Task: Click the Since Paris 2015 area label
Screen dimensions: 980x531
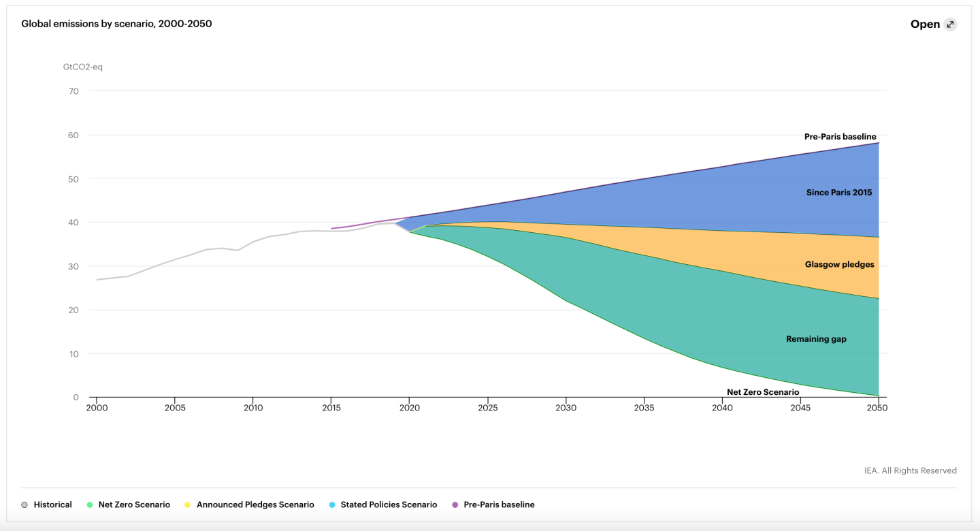Action: pos(838,193)
